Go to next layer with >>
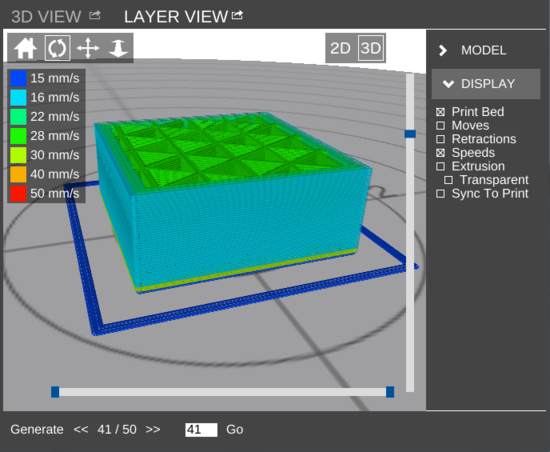This screenshot has width=550, height=452. coord(153,429)
